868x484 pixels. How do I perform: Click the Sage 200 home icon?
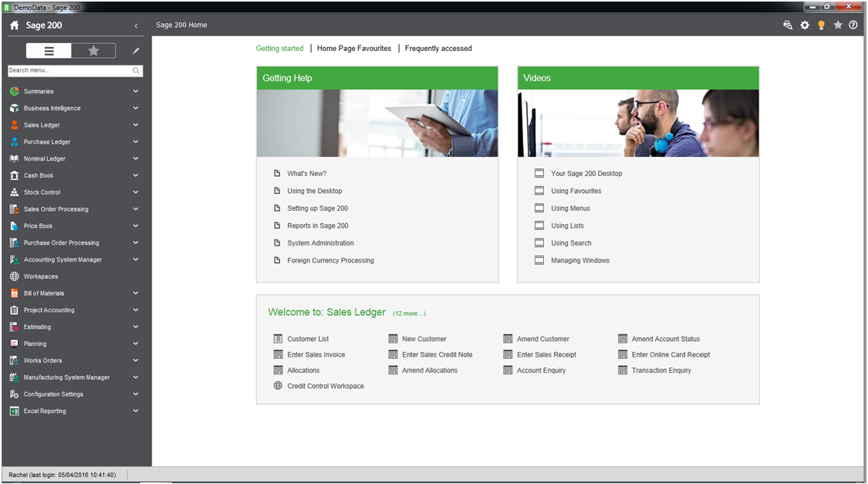point(15,25)
